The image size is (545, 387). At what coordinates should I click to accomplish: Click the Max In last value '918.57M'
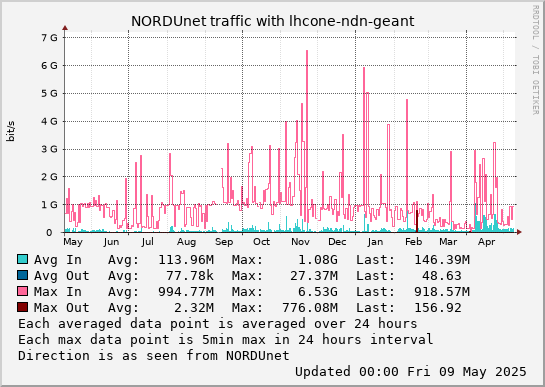(x=442, y=291)
